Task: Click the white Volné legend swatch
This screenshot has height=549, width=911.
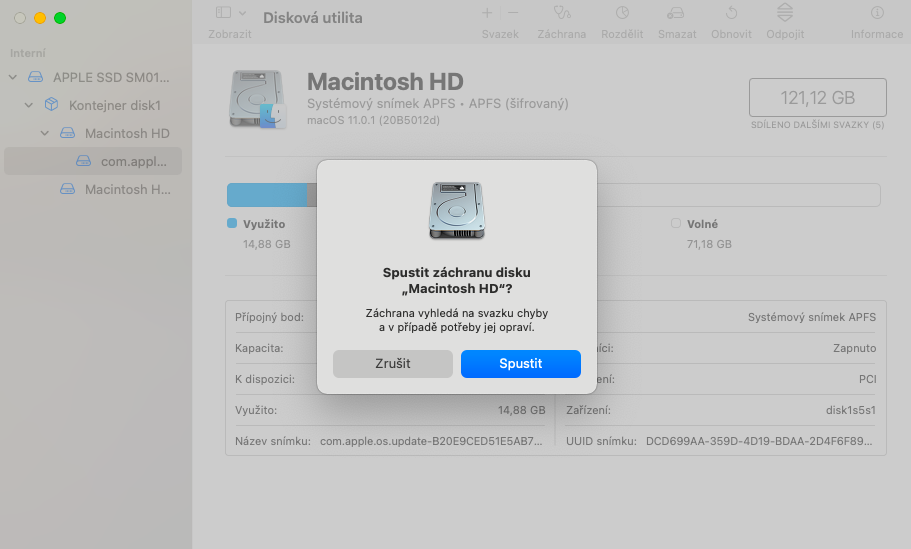Action: point(676,223)
